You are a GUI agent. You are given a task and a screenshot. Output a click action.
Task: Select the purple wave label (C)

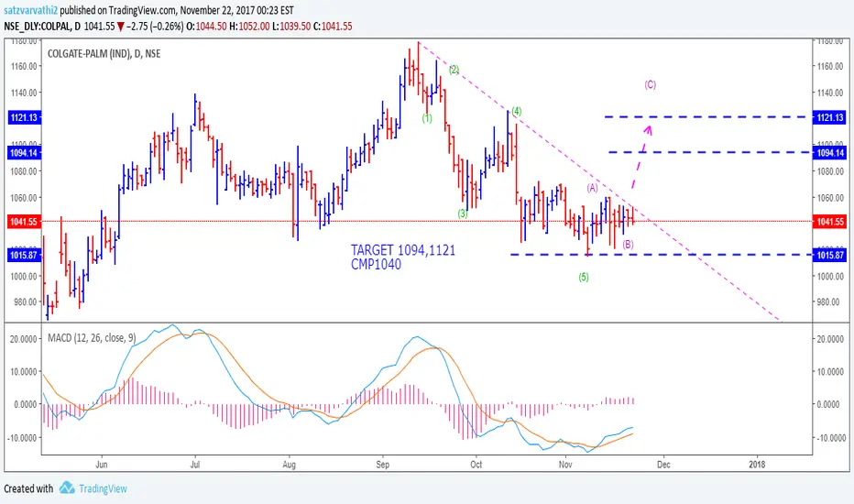pyautogui.click(x=650, y=84)
